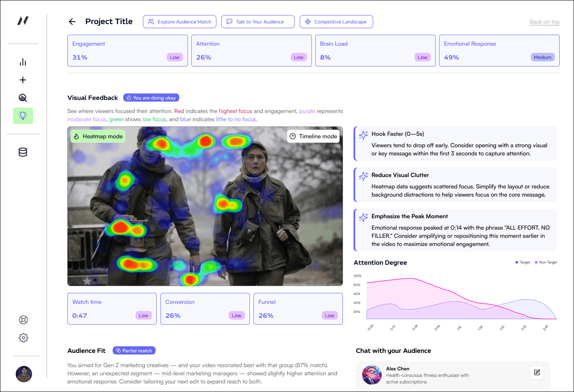Open the Emphasize the Peak Moment suggestion
Viewport: 574px width, 392px height.
point(455,230)
